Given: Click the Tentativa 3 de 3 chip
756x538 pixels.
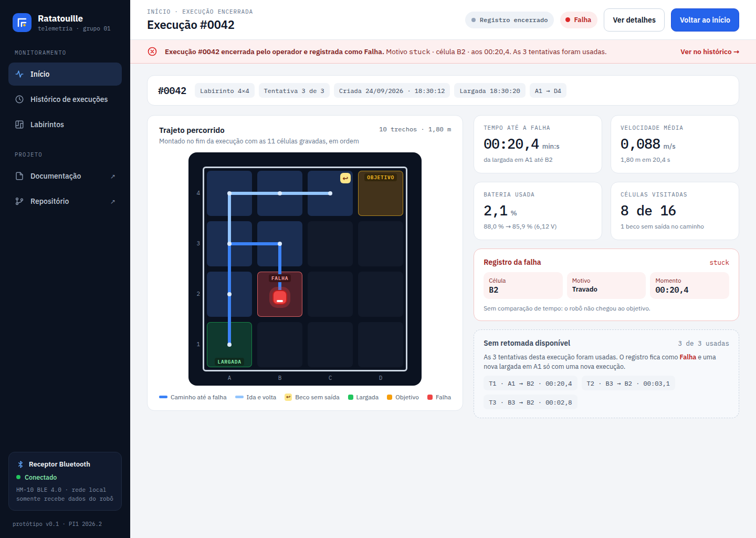Looking at the screenshot, I should click(x=294, y=91).
